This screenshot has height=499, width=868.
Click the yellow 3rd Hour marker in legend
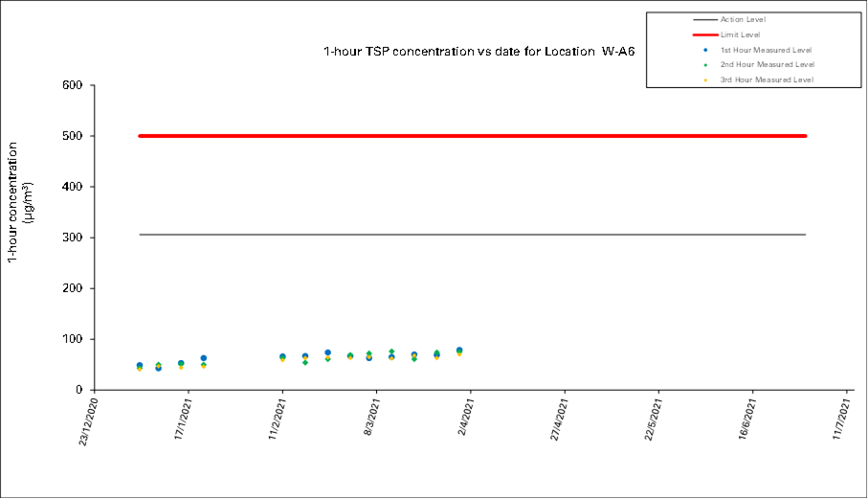(x=704, y=79)
